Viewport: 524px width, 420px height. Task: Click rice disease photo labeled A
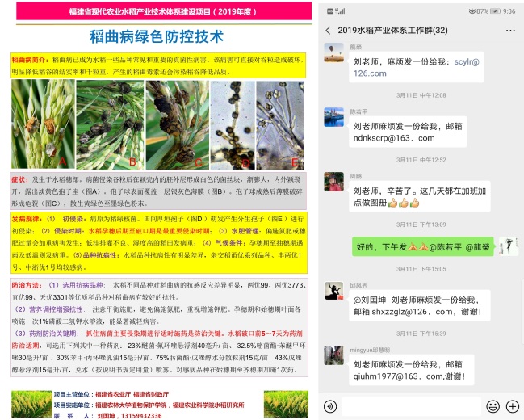coord(43,123)
